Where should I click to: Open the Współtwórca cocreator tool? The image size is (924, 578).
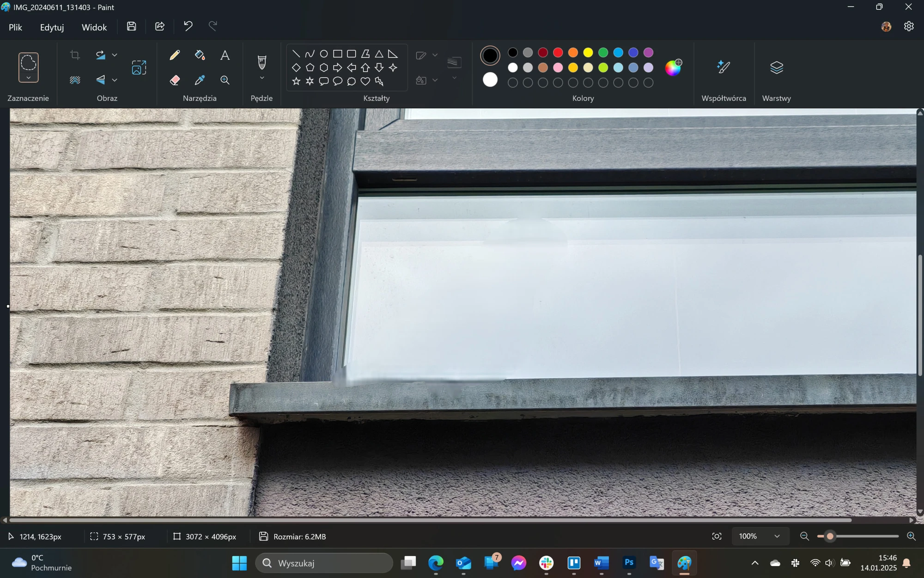(x=723, y=68)
